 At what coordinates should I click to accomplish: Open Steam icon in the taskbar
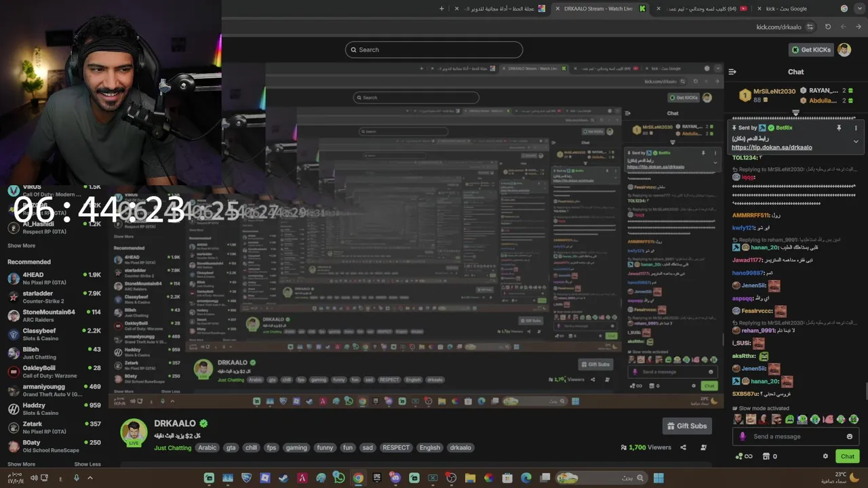pyautogui.click(x=283, y=478)
